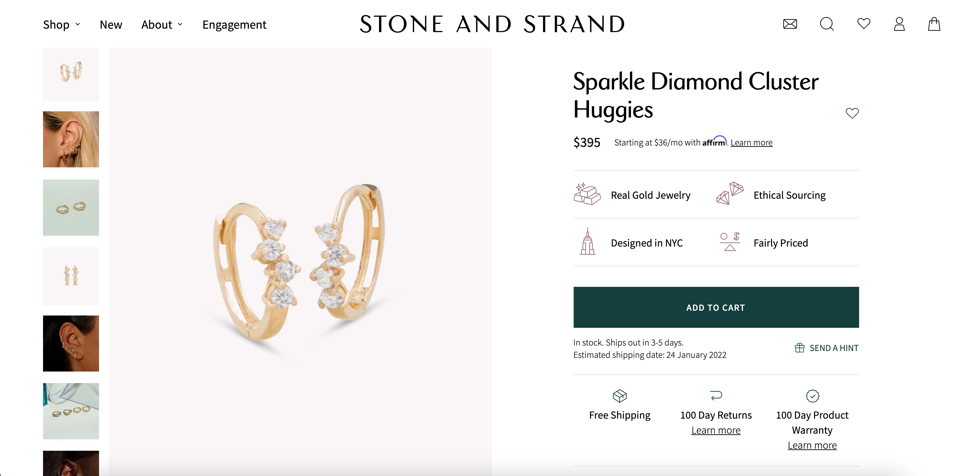This screenshot has width=980, height=476.
Task: Expand the Shop dropdown menu
Action: (61, 25)
